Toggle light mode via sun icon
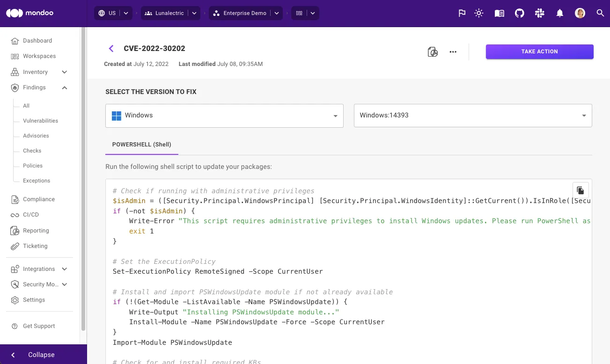 tap(478, 13)
